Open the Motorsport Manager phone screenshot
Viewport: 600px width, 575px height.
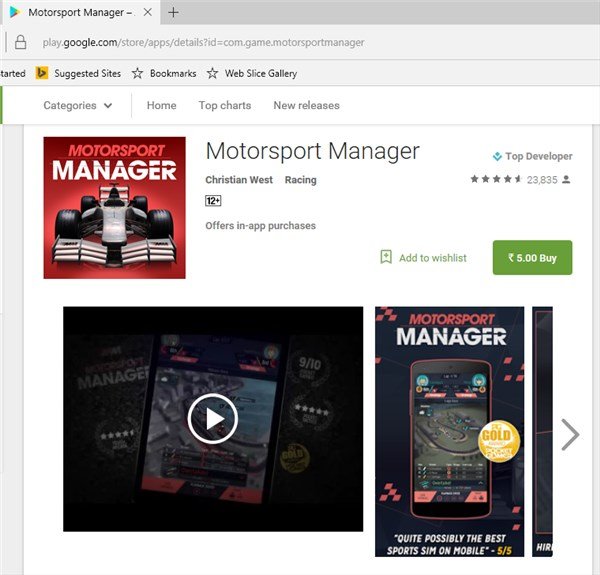[x=450, y=431]
